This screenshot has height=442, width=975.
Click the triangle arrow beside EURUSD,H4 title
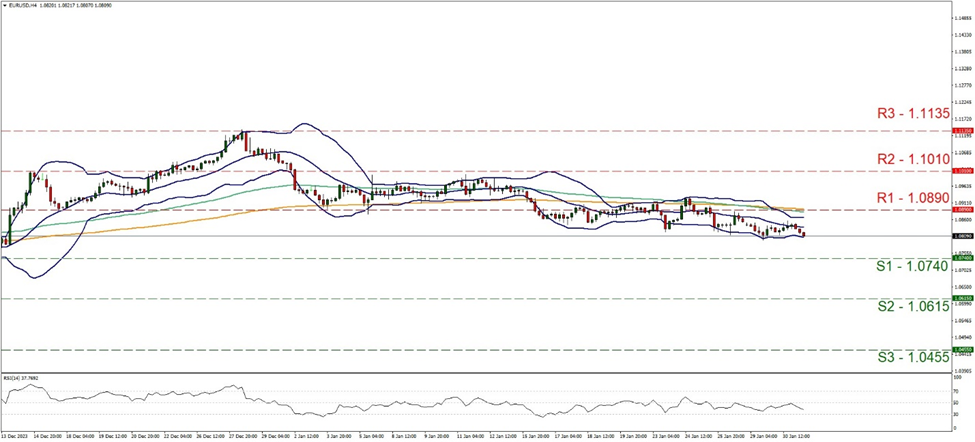pos(6,5)
